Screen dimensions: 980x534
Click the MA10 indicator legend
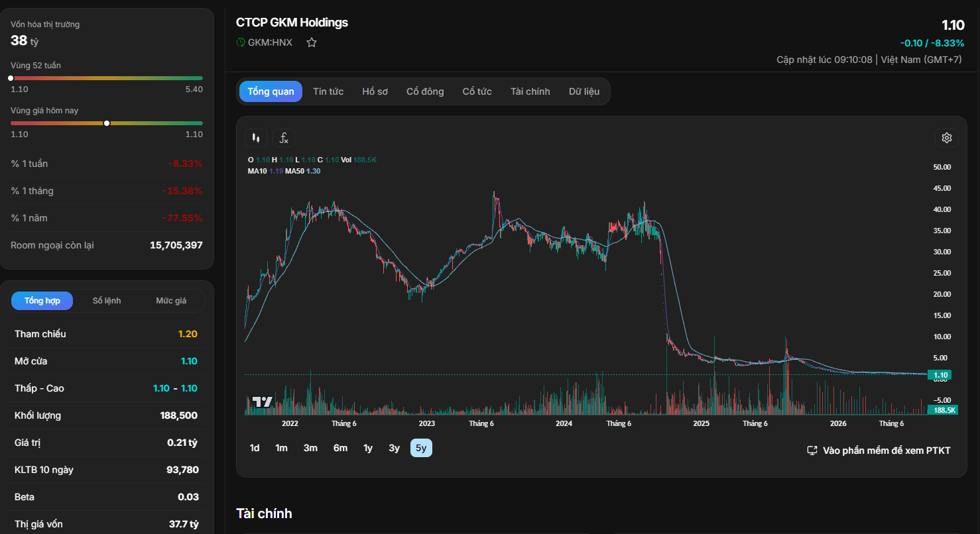[265, 171]
